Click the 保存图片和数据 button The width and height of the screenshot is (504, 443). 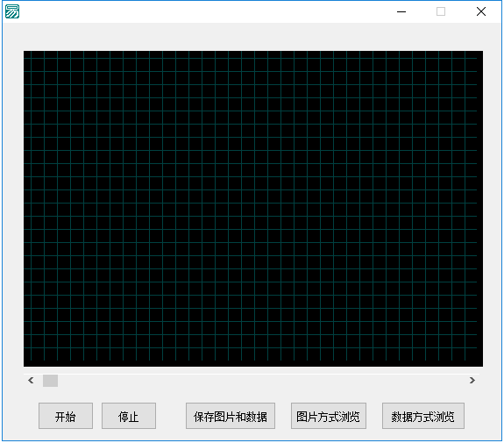tap(231, 416)
